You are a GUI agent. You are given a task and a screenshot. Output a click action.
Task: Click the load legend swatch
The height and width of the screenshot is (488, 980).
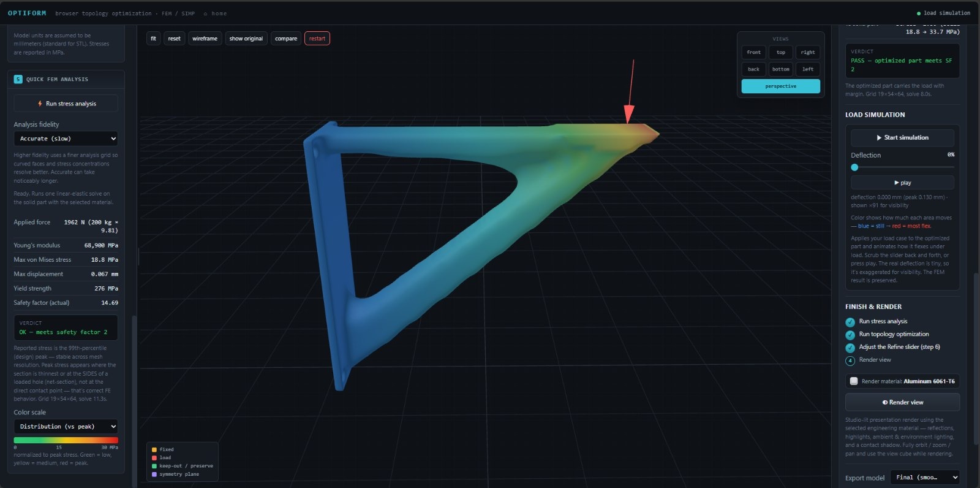click(154, 458)
